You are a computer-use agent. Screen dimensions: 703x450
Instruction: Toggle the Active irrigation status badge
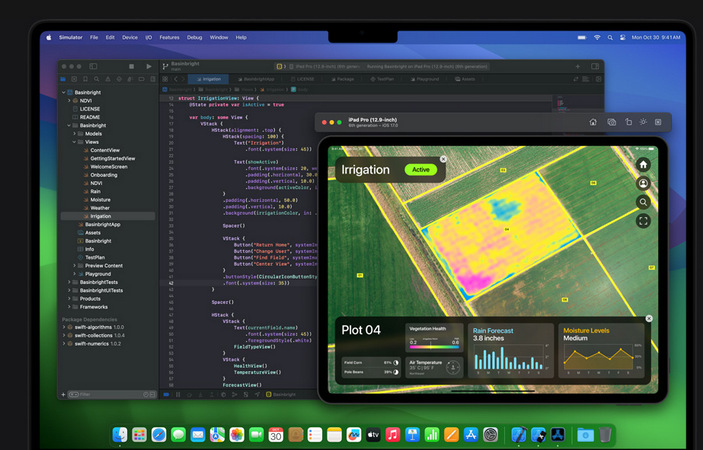tap(421, 170)
